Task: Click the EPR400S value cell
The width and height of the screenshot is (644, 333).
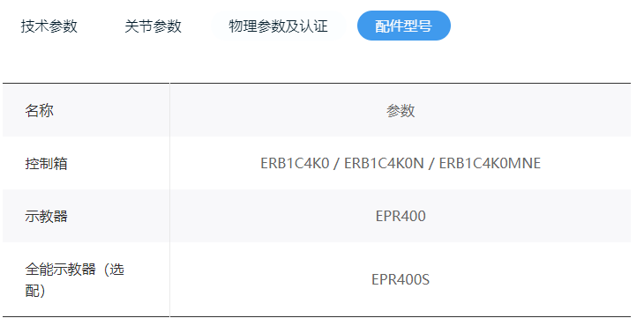Action: click(401, 279)
